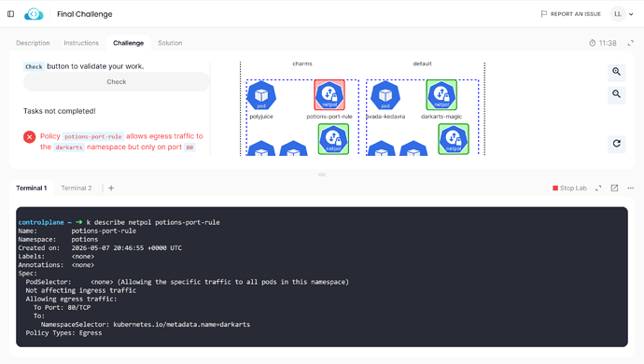Click the red failed-task X icon
The image size is (644, 364).
coord(29,137)
